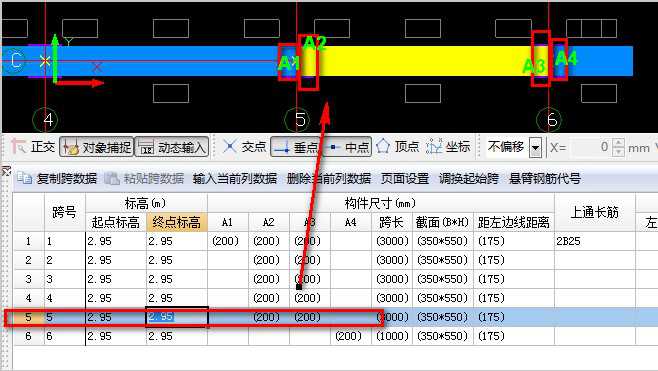658x371 pixels.
Task: Click the panel pin icon at left edge
Action: [6, 171]
